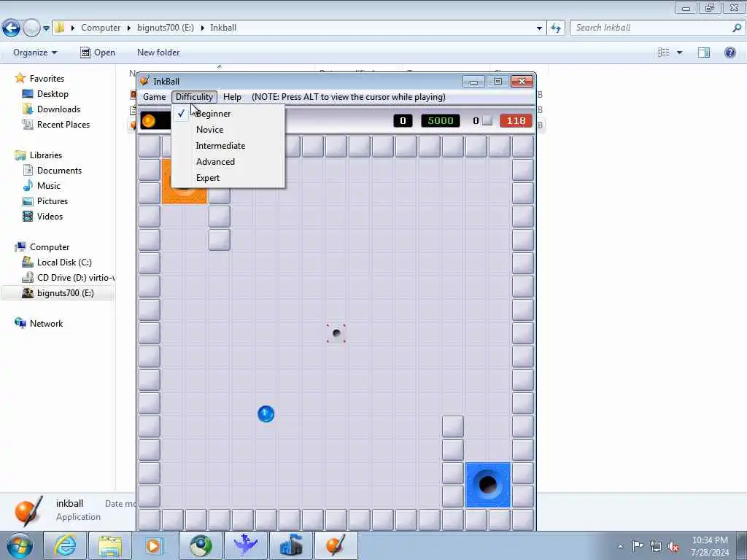Go back in Explorer navigation
747x560 pixels.
pyautogui.click(x=12, y=28)
